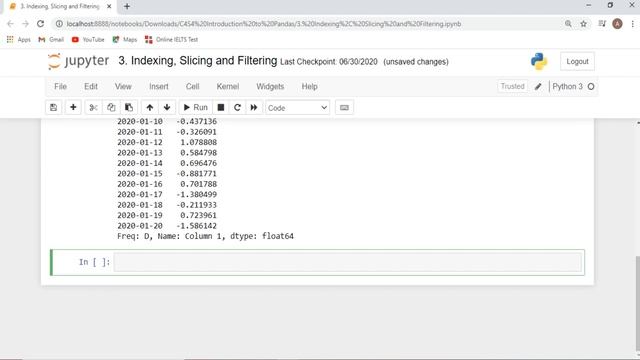Restart the kernel icon

point(237,108)
